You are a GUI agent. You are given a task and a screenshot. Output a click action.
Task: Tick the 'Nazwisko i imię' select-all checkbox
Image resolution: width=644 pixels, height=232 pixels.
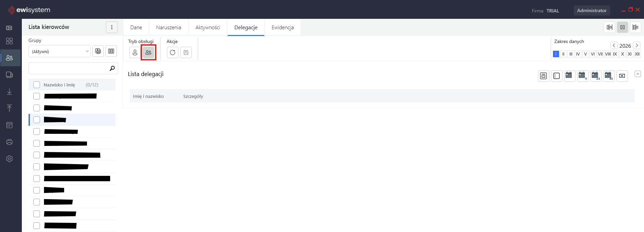[x=37, y=85]
